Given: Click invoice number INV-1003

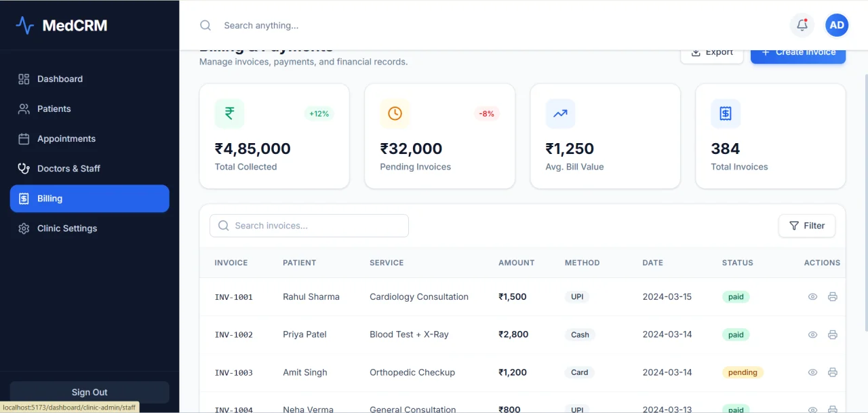Looking at the screenshot, I should (x=234, y=373).
